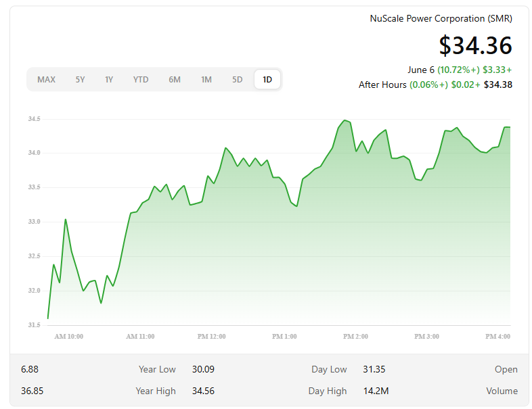Click the active 1D tab
This screenshot has width=532, height=409.
pyautogui.click(x=267, y=80)
